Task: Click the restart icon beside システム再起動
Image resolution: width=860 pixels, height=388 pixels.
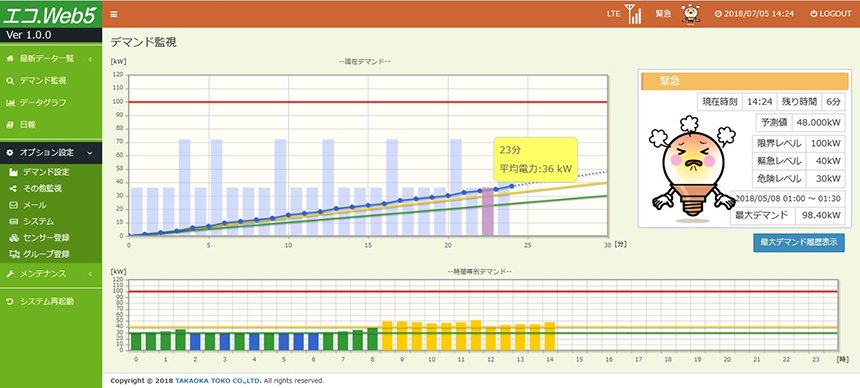Action: pos(10,301)
